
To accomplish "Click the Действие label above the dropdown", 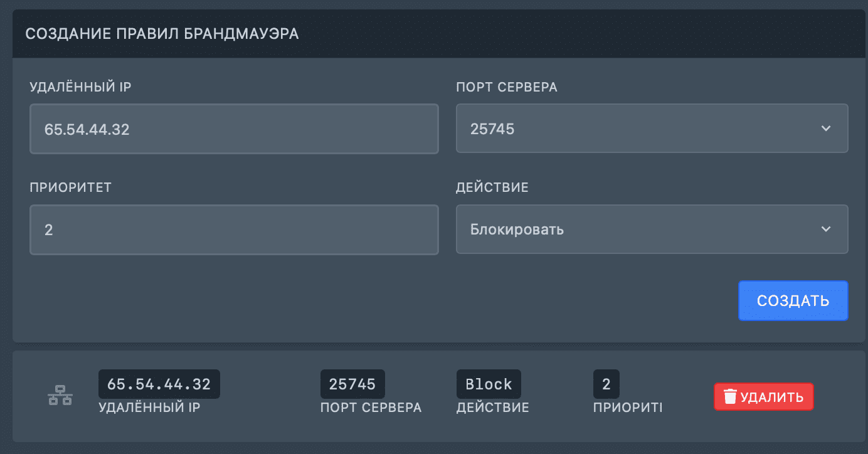I will pyautogui.click(x=492, y=187).
